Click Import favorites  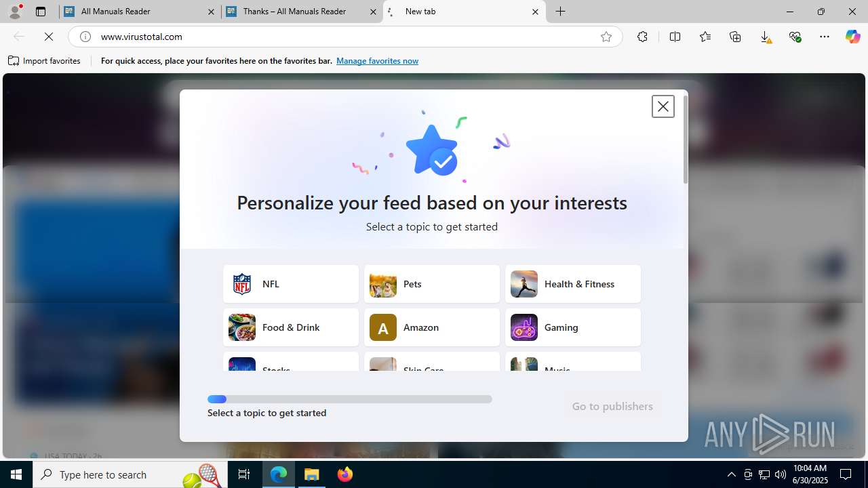coord(45,61)
